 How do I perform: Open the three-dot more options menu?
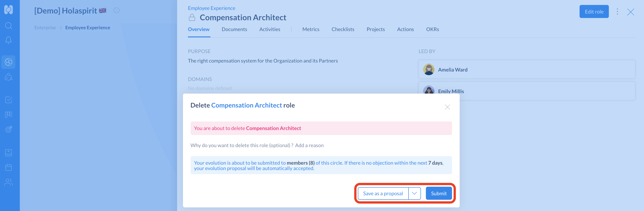[617, 12]
